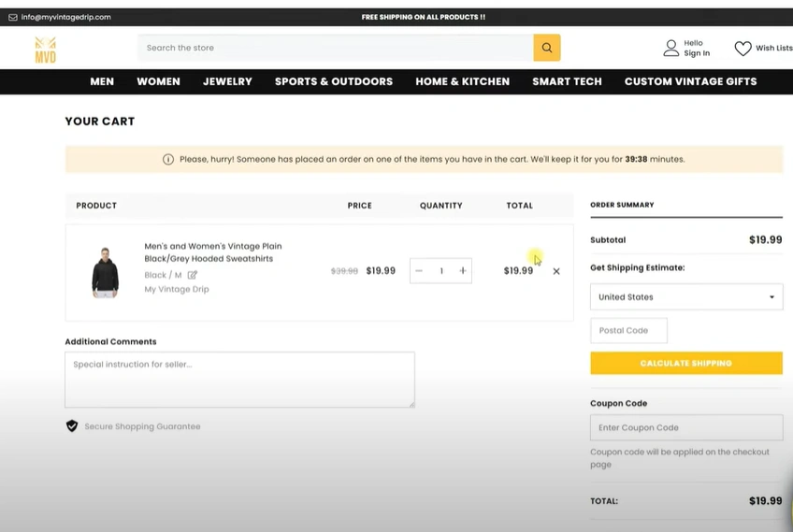The width and height of the screenshot is (793, 532).
Task: Focus the Search the store field
Action: [336, 48]
